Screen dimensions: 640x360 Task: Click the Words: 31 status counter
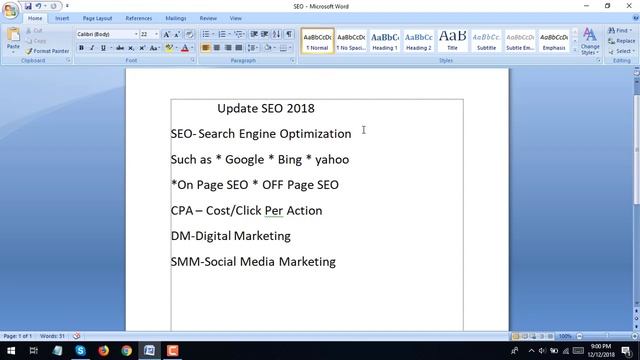pyautogui.click(x=52, y=336)
